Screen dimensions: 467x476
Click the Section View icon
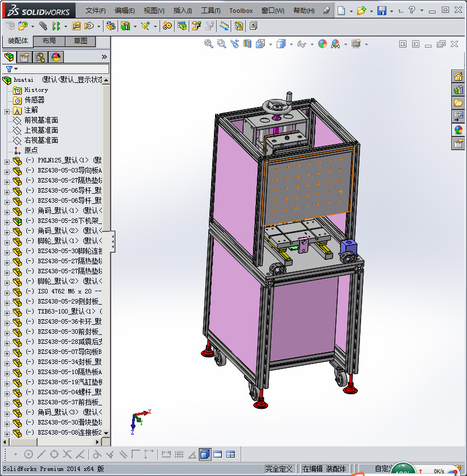point(247,44)
